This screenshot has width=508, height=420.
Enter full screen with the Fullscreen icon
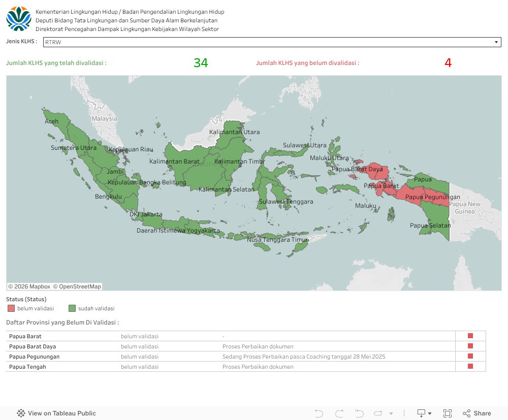click(448, 413)
